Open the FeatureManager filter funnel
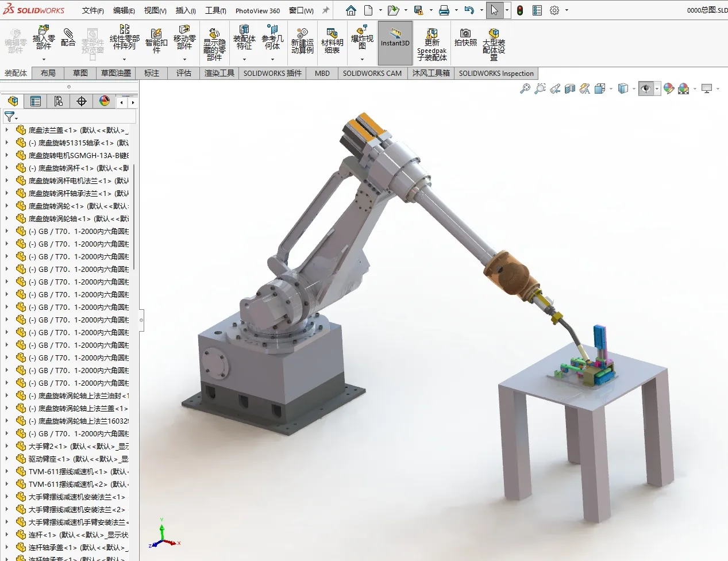This screenshot has width=728, height=561. coord(9,117)
